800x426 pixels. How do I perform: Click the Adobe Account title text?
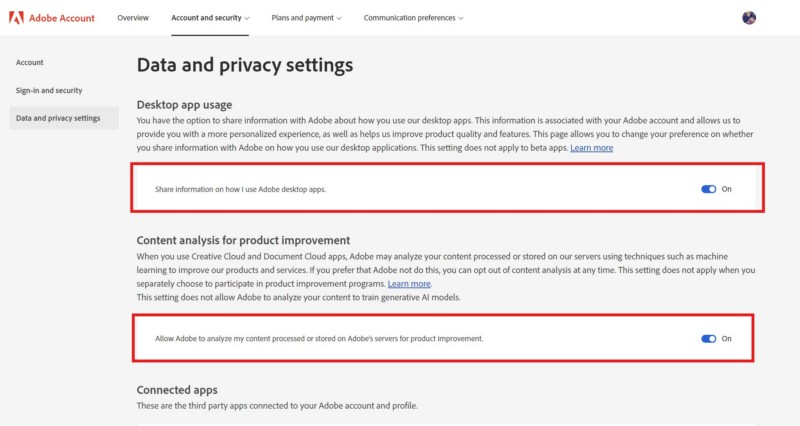(62, 18)
